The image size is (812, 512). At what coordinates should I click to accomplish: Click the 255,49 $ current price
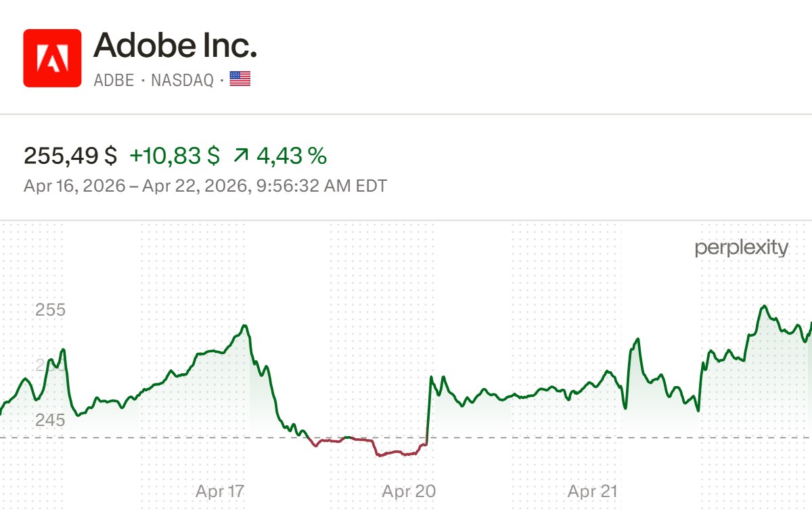click(x=70, y=156)
